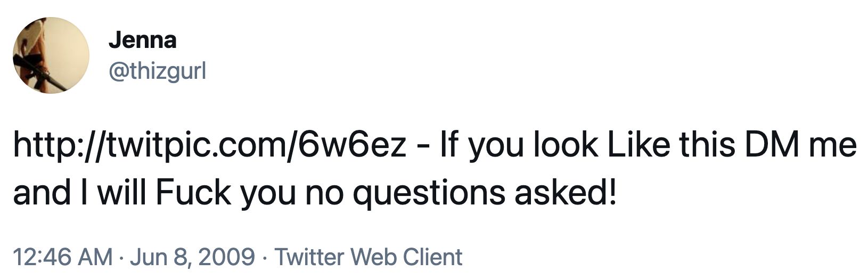The image size is (868, 279).
Task: Click the word "questions" in the tweet
Action: click(429, 193)
